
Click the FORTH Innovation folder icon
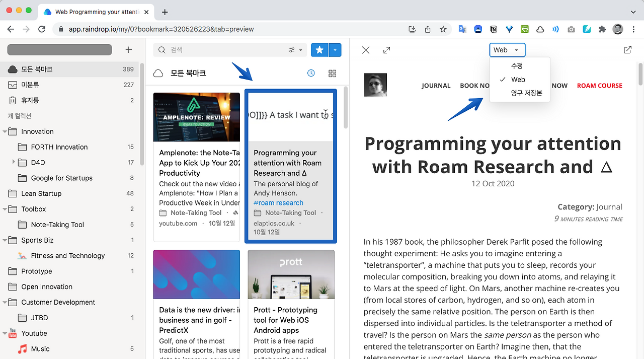[22, 147]
